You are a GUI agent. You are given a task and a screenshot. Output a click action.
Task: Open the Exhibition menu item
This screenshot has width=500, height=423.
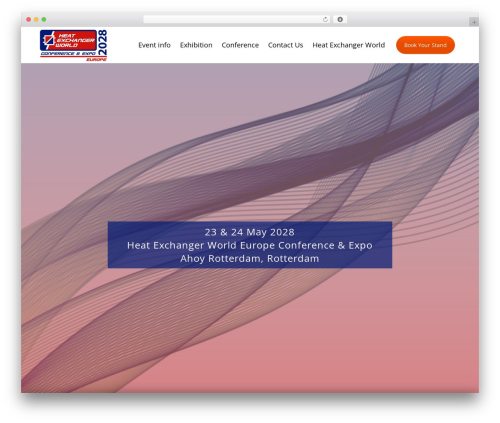tap(196, 45)
